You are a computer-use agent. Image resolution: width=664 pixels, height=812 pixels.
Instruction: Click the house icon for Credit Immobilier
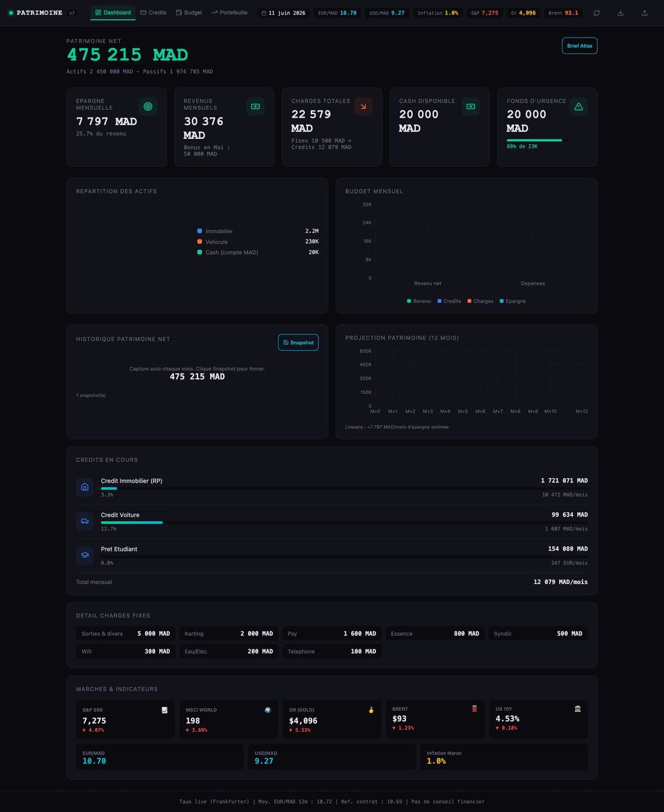[85, 487]
